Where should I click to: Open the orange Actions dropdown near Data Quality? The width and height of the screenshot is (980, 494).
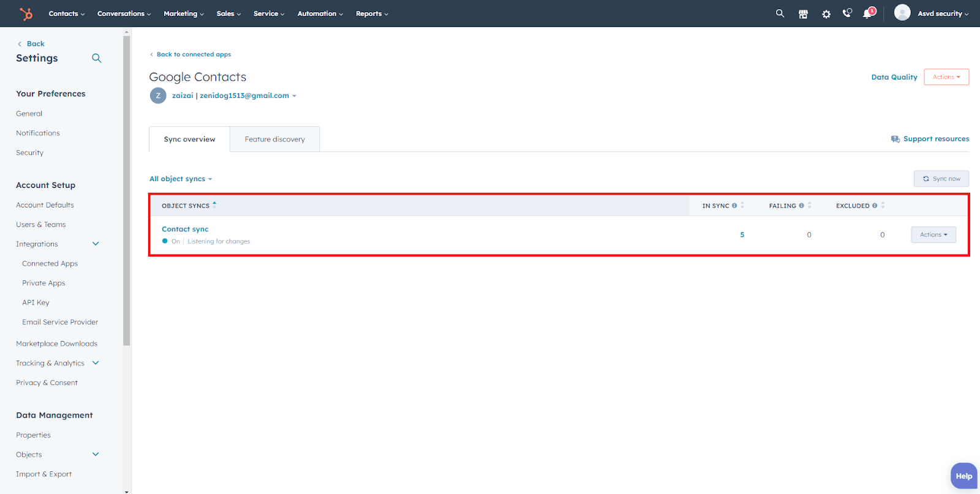pos(946,77)
